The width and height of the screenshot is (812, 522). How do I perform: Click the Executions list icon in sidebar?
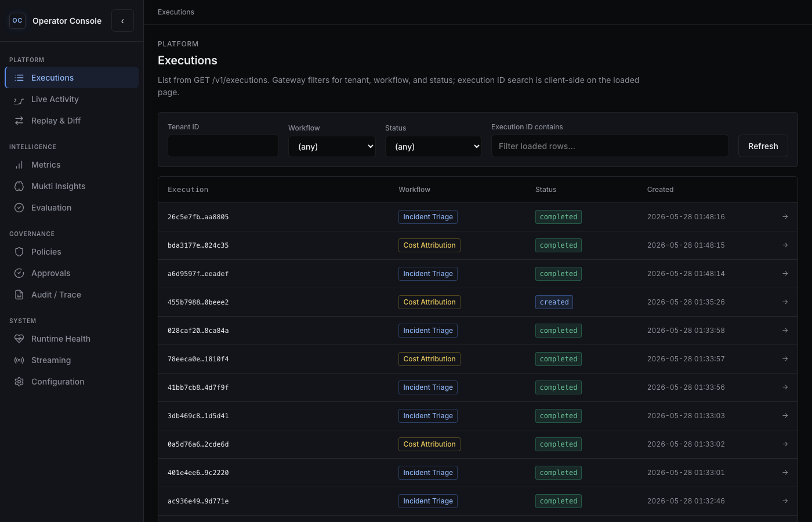[19, 78]
